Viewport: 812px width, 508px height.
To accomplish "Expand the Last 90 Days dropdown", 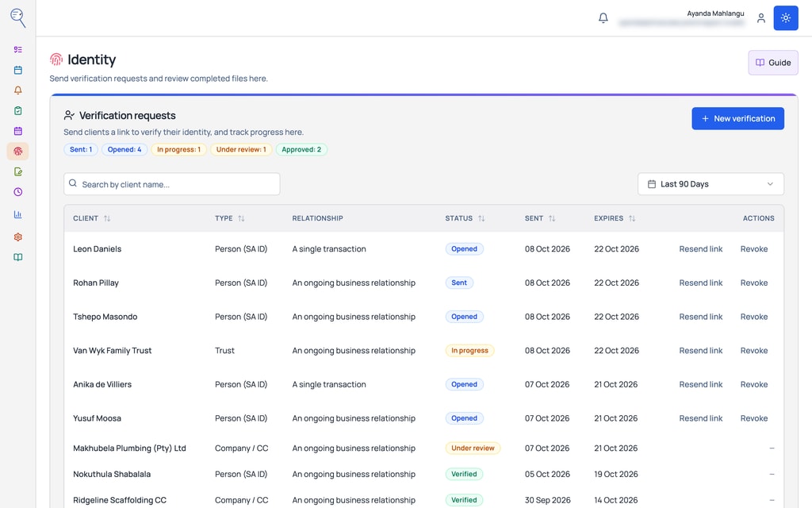I will coord(710,184).
